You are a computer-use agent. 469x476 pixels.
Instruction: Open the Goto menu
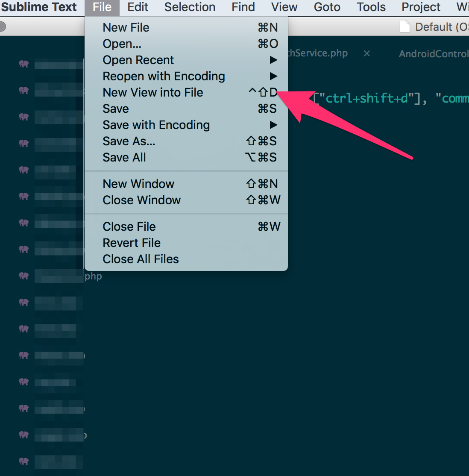[x=327, y=7]
